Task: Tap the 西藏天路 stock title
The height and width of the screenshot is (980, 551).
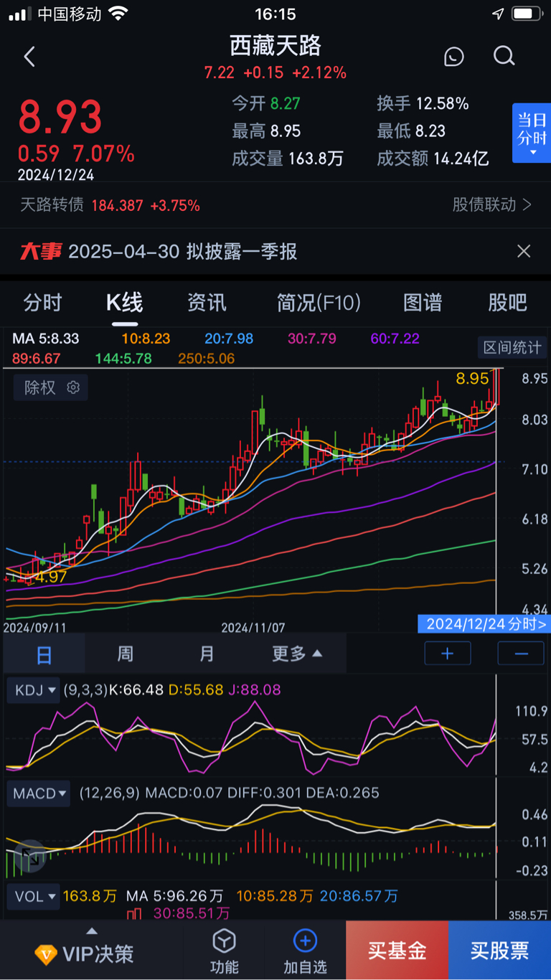Action: coord(275,46)
